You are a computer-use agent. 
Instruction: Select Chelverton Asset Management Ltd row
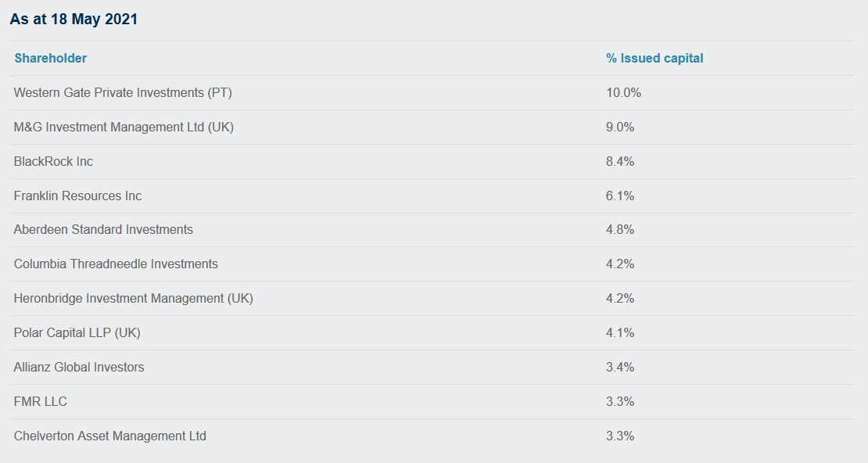click(432, 436)
